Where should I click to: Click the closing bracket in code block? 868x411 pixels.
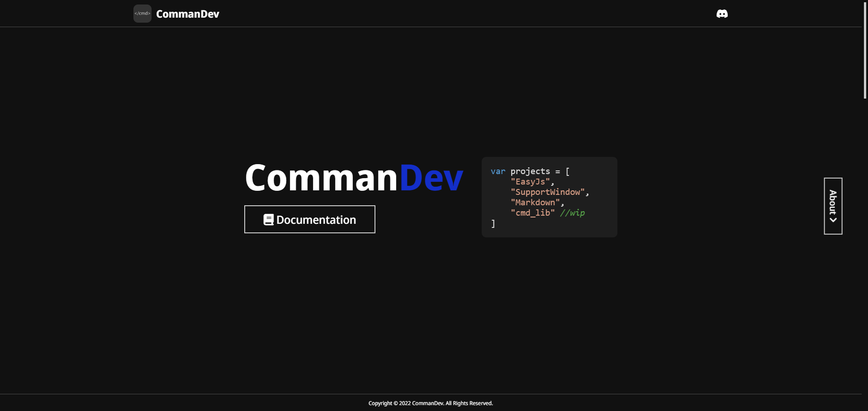click(x=493, y=224)
